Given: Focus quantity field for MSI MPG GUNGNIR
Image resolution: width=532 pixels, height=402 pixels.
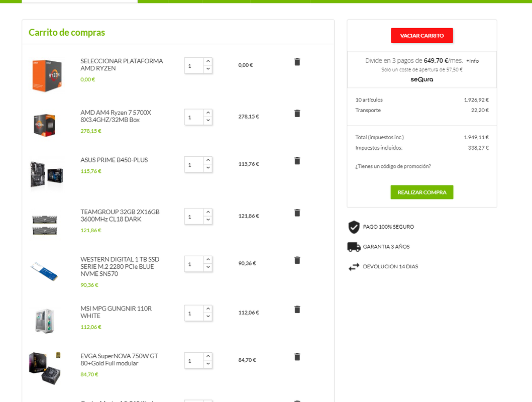Looking at the screenshot, I should [x=194, y=314].
